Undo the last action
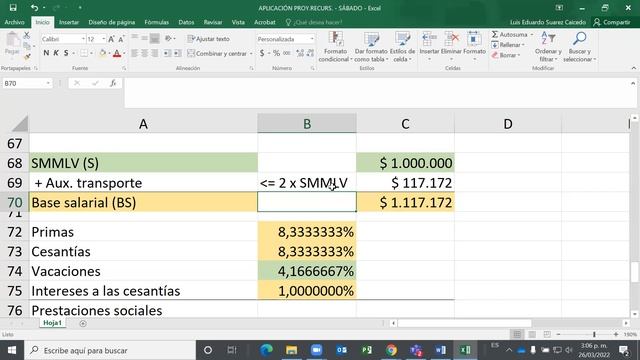 [x=34, y=7]
